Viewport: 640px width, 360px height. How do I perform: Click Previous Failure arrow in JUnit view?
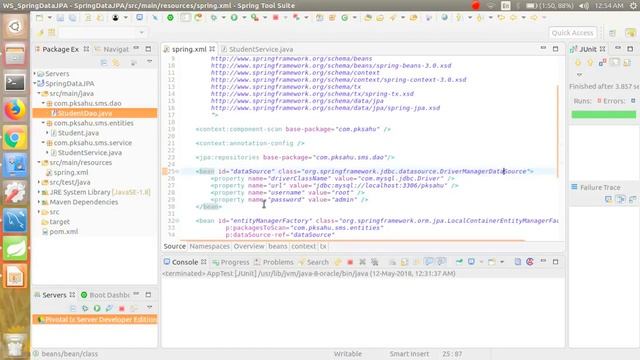coord(590,63)
